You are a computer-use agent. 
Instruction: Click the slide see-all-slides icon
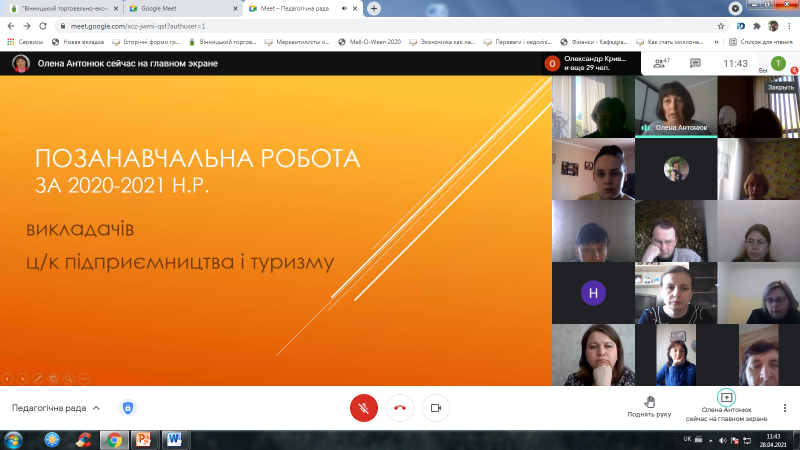click(53, 379)
